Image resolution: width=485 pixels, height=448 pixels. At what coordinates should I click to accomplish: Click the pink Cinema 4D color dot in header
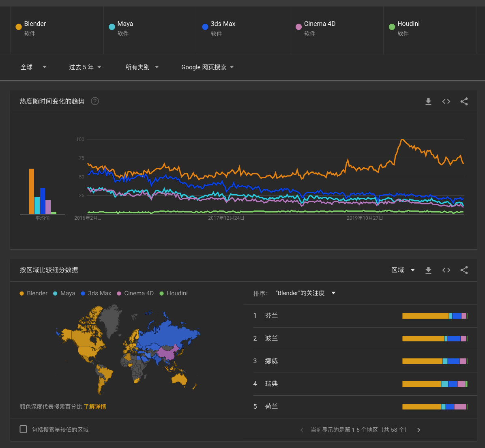298,27
